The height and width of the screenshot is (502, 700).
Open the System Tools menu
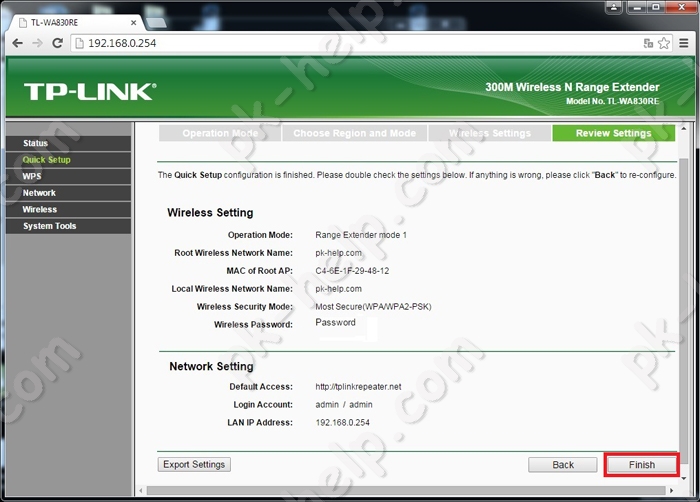coord(68,226)
